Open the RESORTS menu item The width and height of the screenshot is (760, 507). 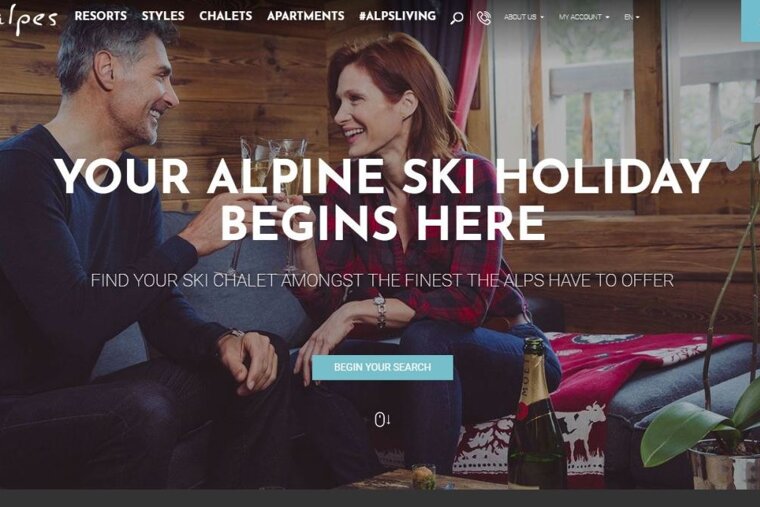(100, 16)
